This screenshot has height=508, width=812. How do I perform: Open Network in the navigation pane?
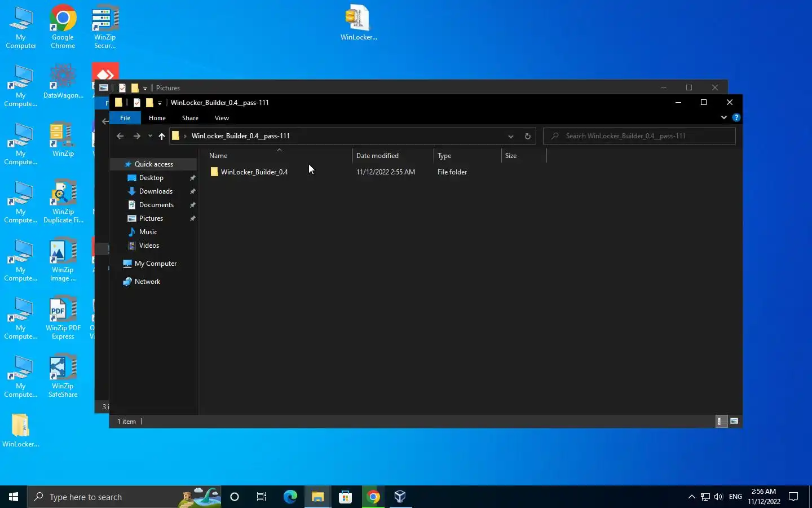pyautogui.click(x=147, y=282)
